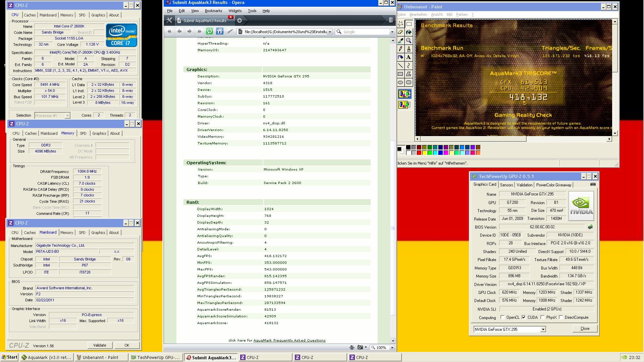Choose opaque selection mode in Paint
Screen dimensions: 644x362
pos(405,94)
